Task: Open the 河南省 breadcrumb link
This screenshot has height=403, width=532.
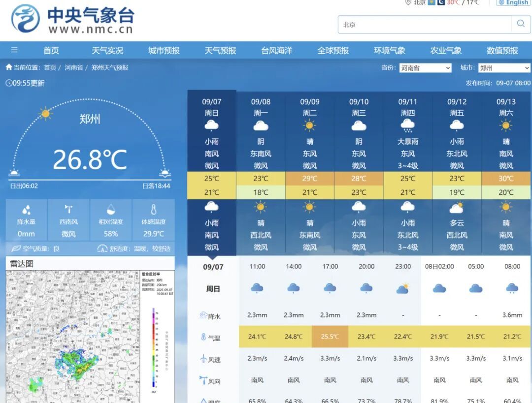Action: pos(74,67)
